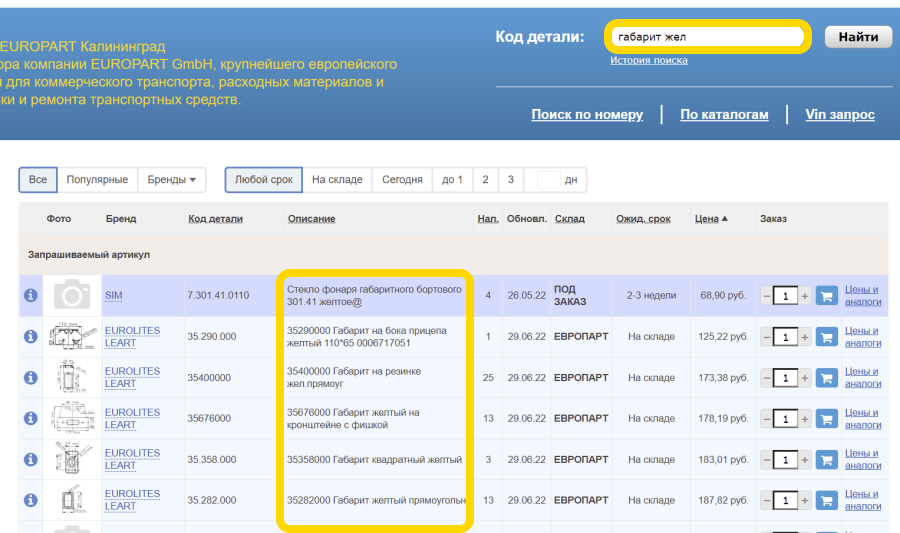Add part 35.282.000 to cart
Image resolution: width=900 pixels, height=533 pixels.
click(827, 501)
